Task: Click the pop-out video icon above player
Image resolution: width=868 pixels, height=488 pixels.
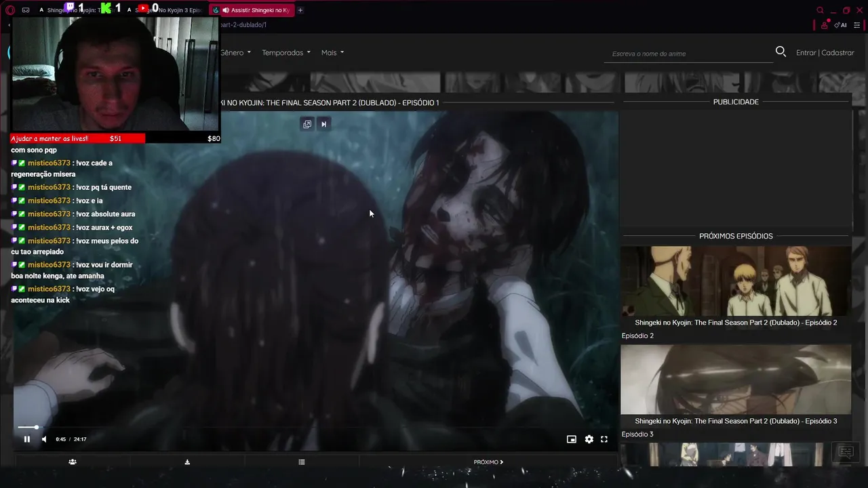Action: pos(307,124)
